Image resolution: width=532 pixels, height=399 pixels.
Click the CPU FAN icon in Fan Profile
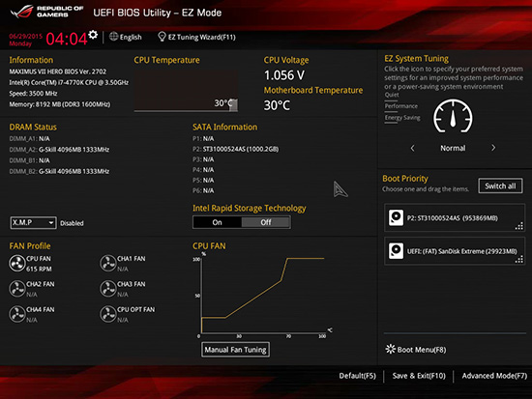[17, 264]
